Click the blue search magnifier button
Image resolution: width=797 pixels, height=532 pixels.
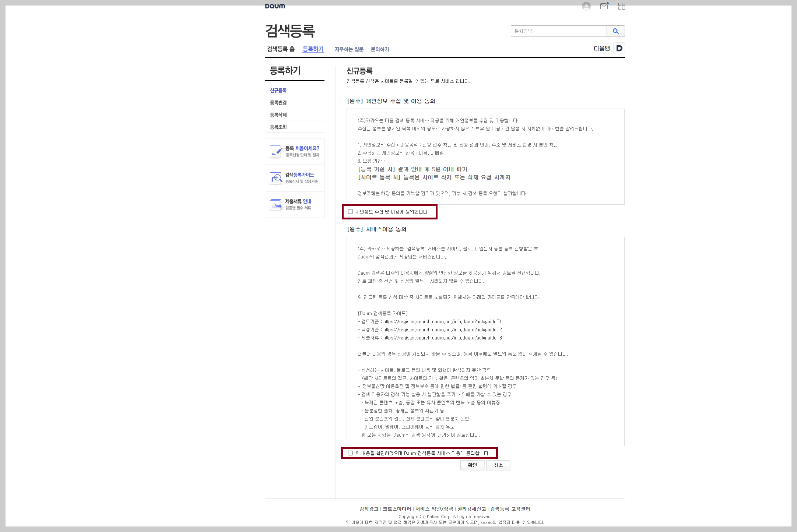click(615, 31)
